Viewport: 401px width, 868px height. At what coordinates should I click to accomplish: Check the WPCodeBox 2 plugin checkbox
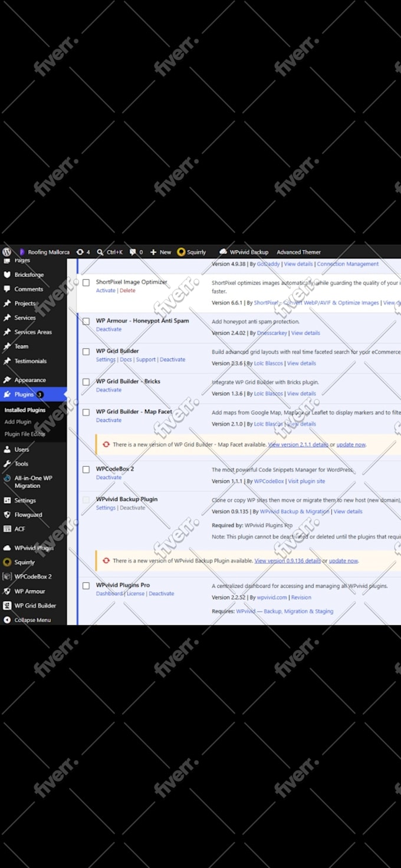click(x=86, y=470)
